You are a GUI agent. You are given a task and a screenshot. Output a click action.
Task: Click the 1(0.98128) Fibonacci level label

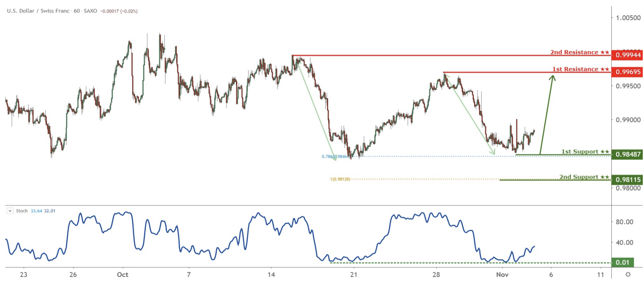click(340, 179)
